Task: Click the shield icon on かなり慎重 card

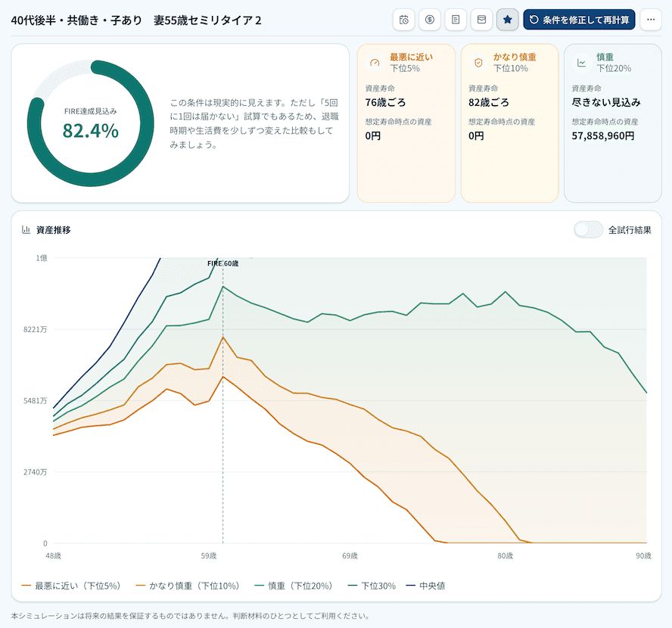Action: coord(478,63)
